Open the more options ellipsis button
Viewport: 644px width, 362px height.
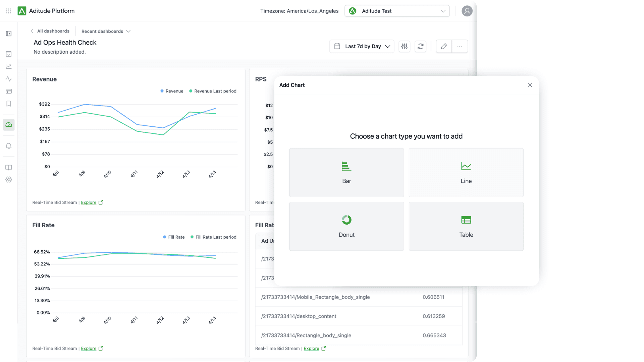pos(460,46)
